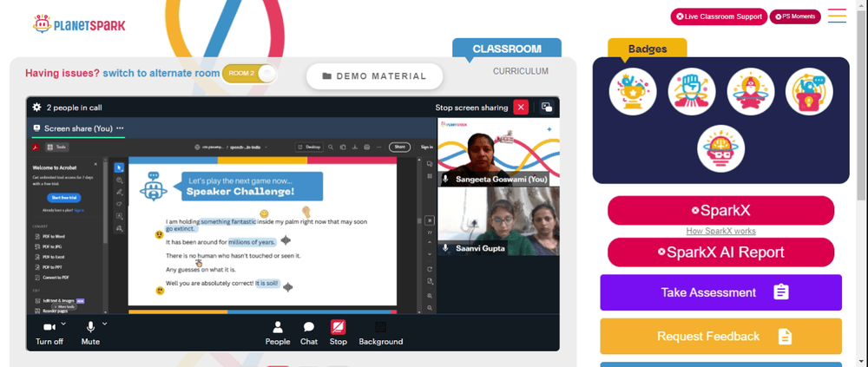This screenshot has width=868, height=367.
Task: Open the Background effects option
Action: tap(381, 334)
